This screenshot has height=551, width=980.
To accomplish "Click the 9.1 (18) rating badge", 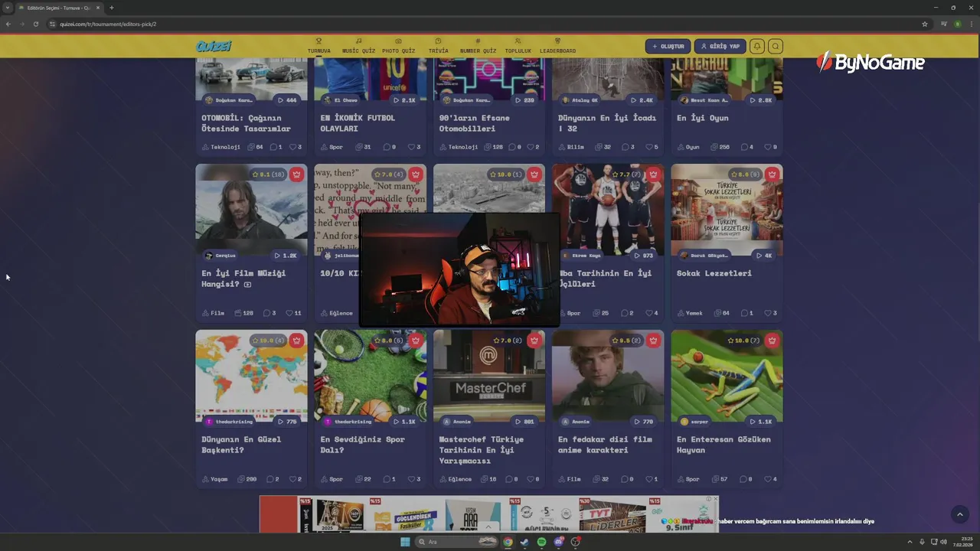I will click(270, 174).
